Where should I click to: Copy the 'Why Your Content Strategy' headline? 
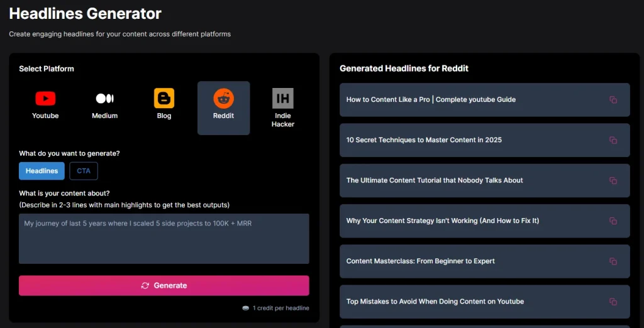point(613,221)
